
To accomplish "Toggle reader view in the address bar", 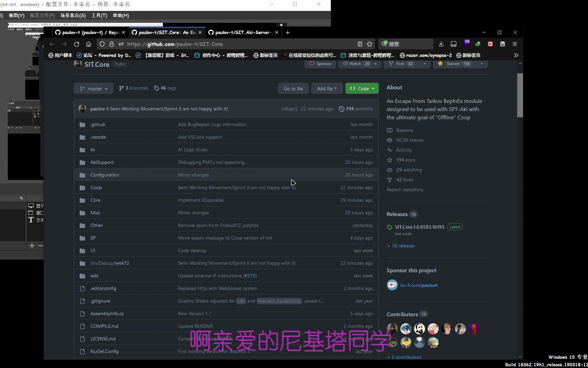I will [x=360, y=44].
